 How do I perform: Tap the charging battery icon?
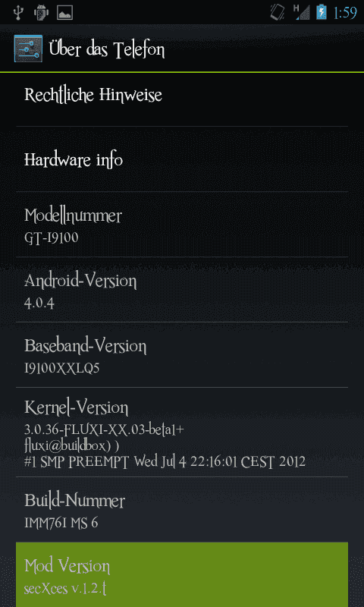[322, 12]
